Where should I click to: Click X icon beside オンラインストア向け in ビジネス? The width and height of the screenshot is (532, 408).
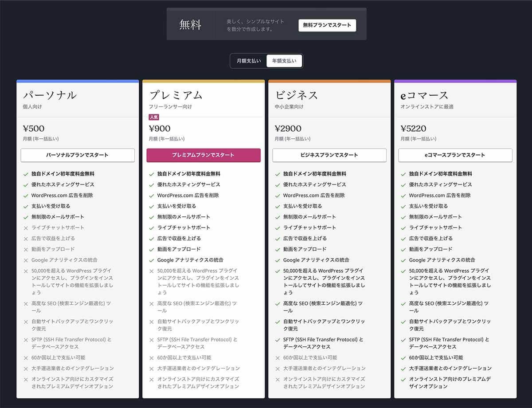click(278, 380)
